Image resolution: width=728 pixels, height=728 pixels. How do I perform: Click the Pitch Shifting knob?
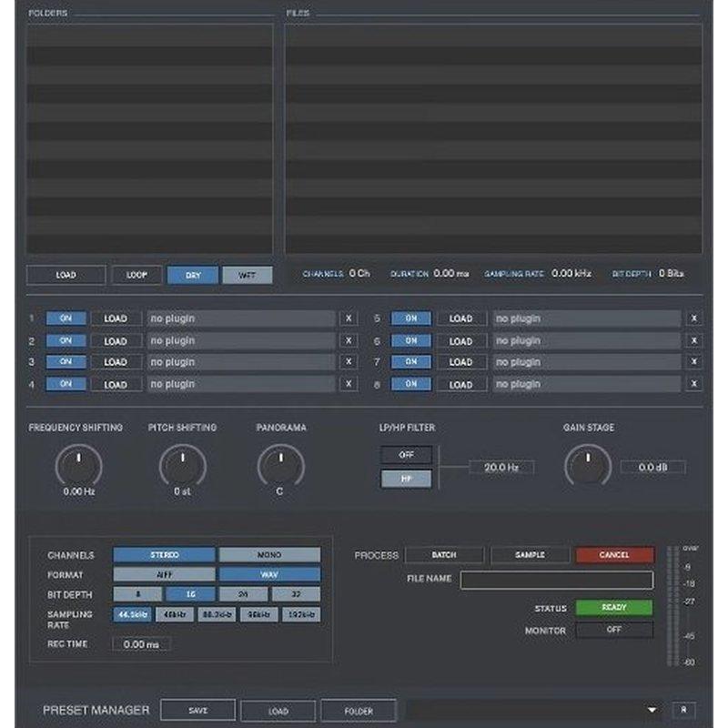(183, 466)
